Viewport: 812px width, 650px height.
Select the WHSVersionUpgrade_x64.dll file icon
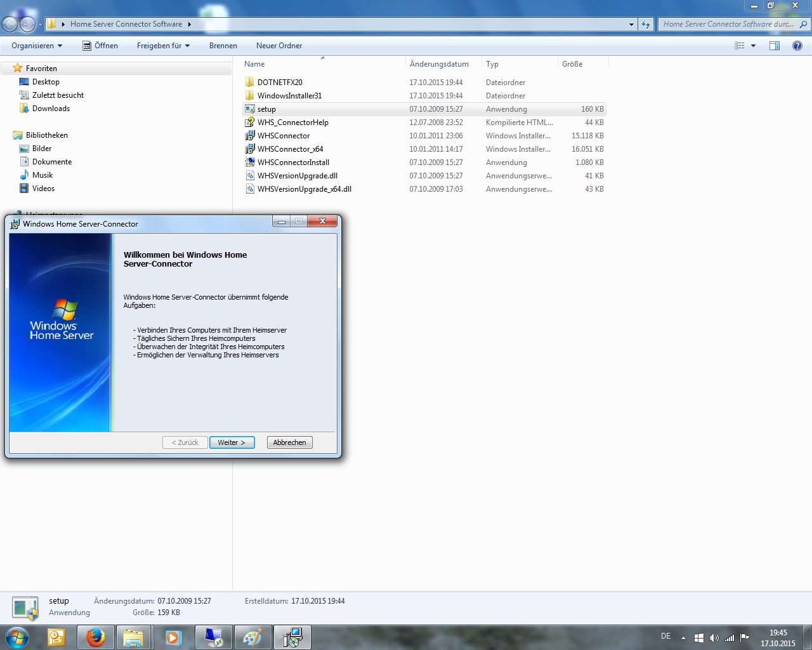pos(250,189)
